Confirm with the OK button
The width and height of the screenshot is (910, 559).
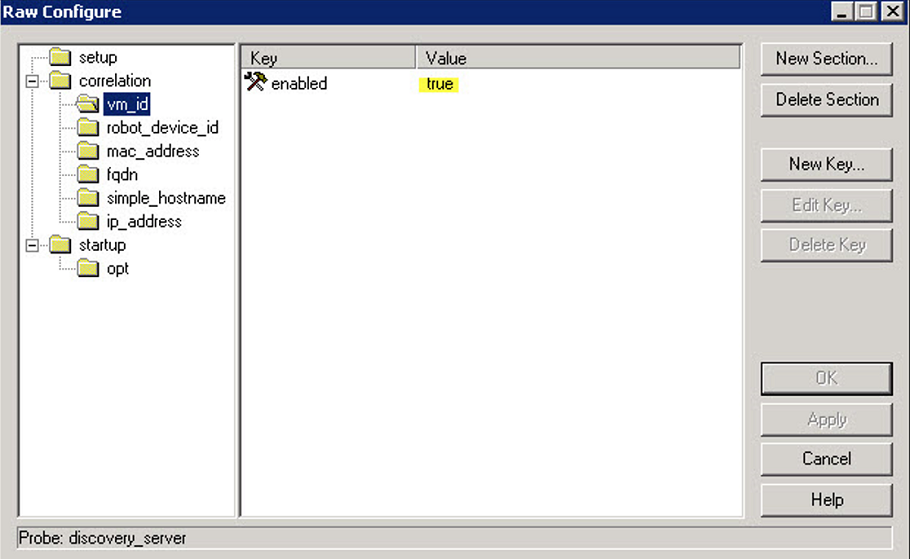(826, 378)
